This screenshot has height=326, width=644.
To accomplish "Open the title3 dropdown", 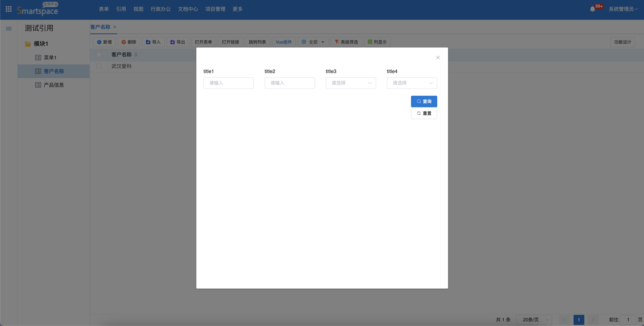I will [x=351, y=83].
